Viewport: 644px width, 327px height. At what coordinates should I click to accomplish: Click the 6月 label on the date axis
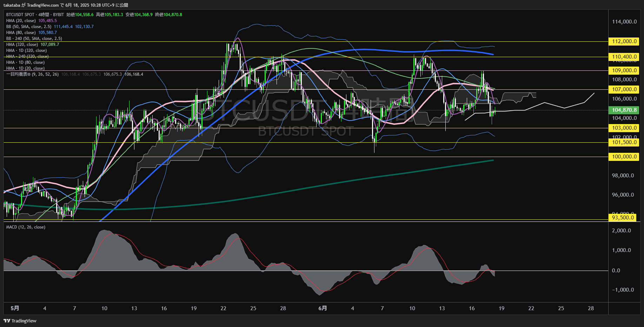(x=323, y=308)
